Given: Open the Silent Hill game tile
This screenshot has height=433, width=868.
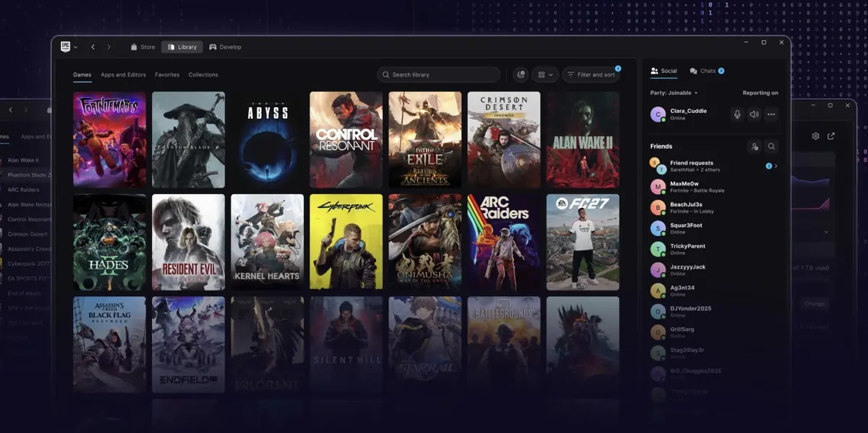Looking at the screenshot, I should click(346, 345).
